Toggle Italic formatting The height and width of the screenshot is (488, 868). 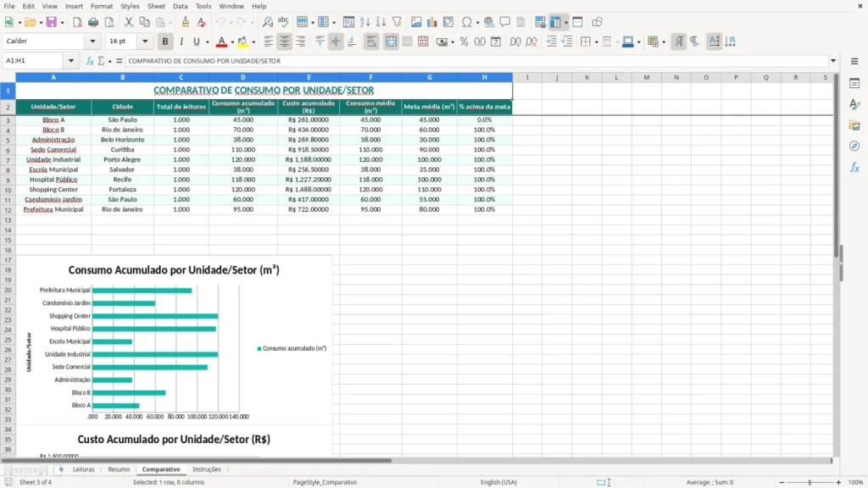coord(181,42)
